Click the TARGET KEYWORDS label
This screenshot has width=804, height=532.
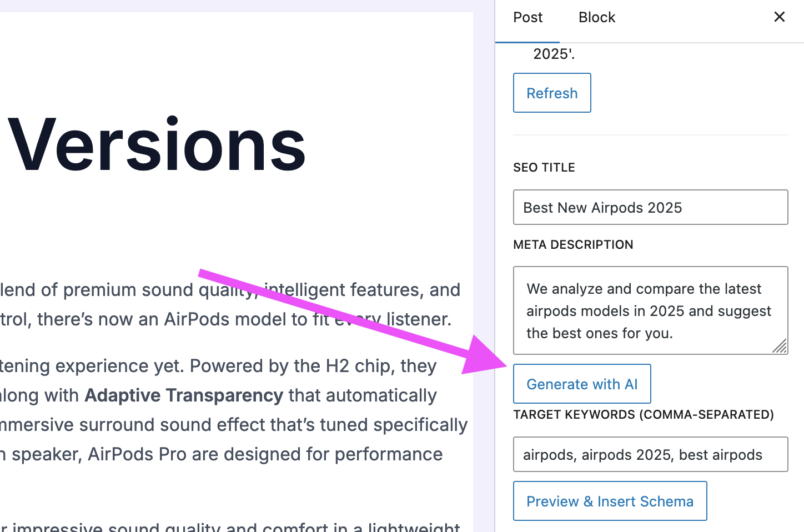point(644,414)
